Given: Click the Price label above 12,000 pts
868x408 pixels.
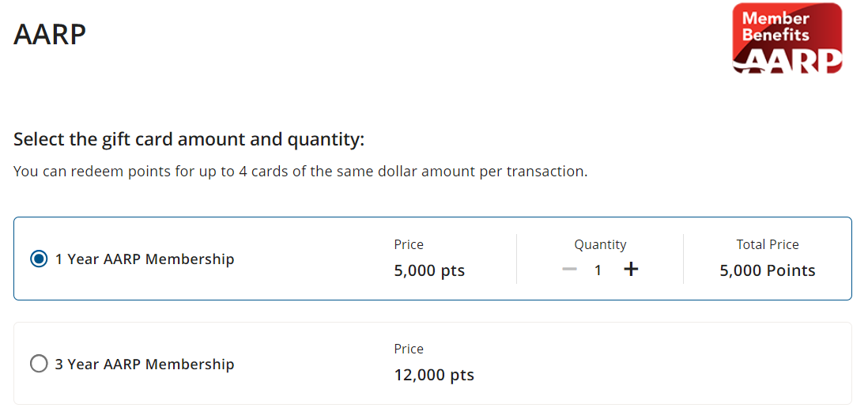Looking at the screenshot, I should coord(409,349).
